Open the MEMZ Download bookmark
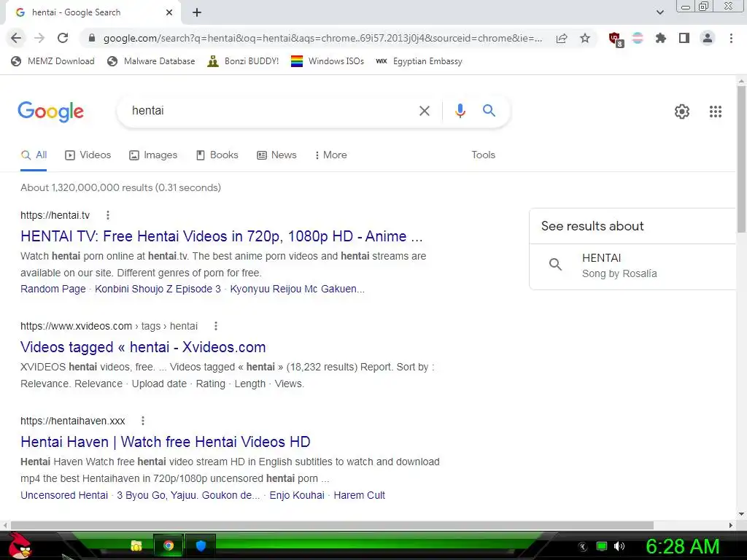The height and width of the screenshot is (560, 747). 53,61
